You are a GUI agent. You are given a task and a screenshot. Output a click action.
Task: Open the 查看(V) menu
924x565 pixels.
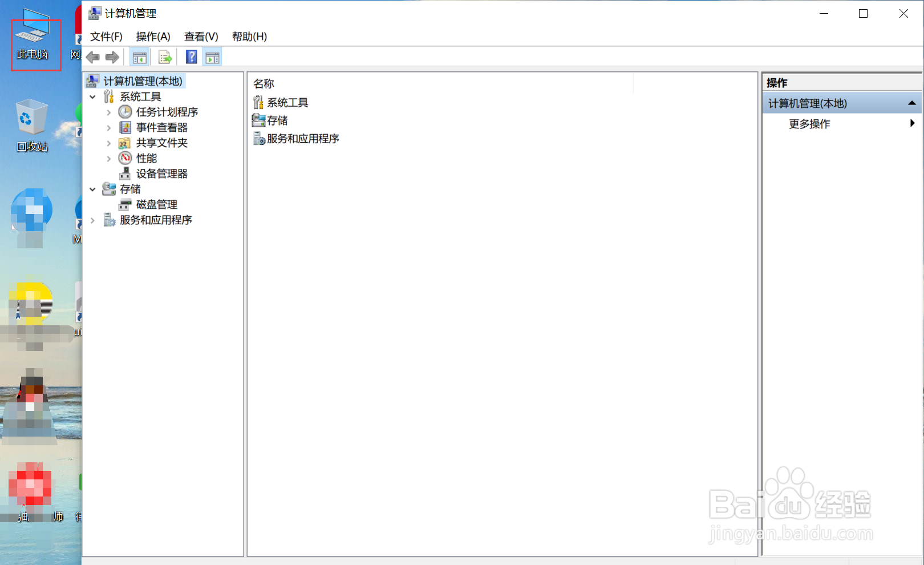point(201,37)
